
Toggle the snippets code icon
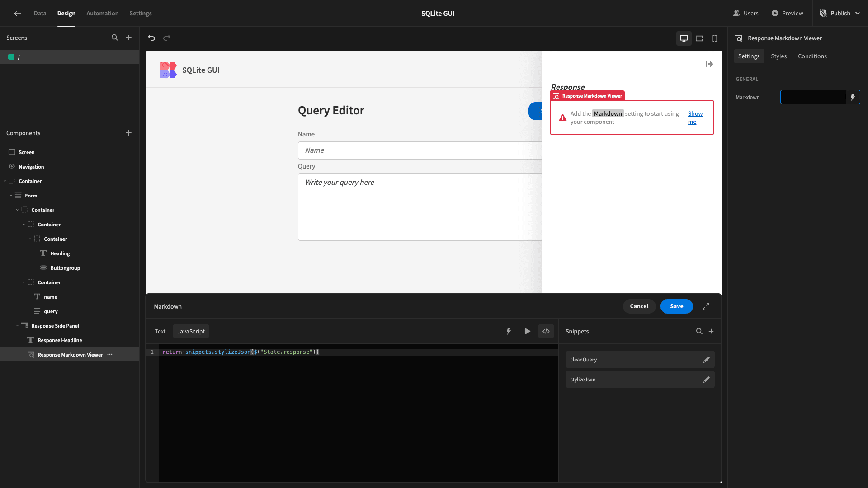click(546, 331)
